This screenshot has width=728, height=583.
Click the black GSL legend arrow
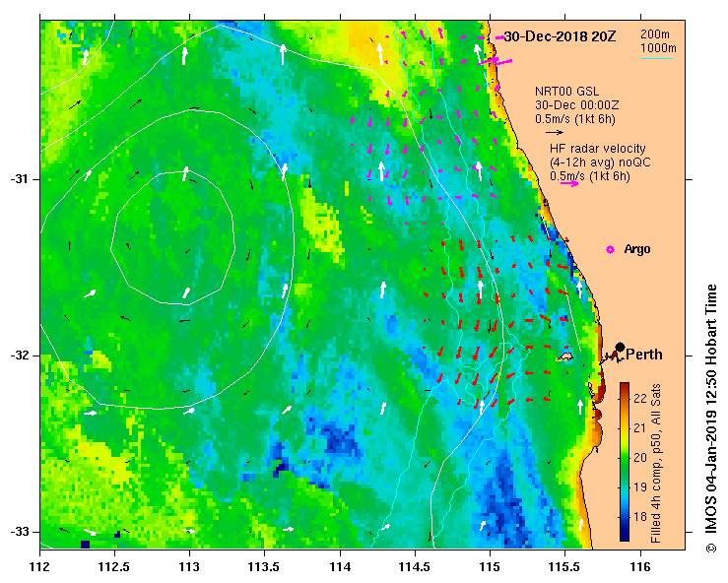555,132
